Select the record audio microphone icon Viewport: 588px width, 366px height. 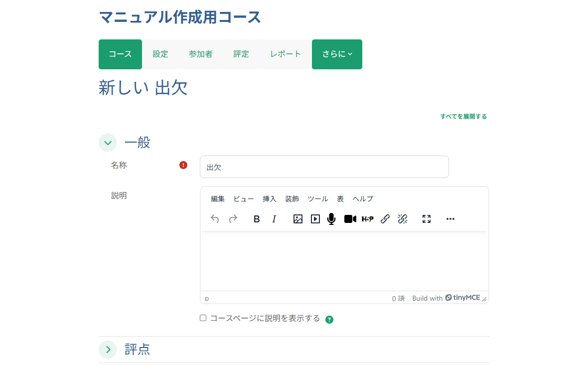tap(331, 219)
